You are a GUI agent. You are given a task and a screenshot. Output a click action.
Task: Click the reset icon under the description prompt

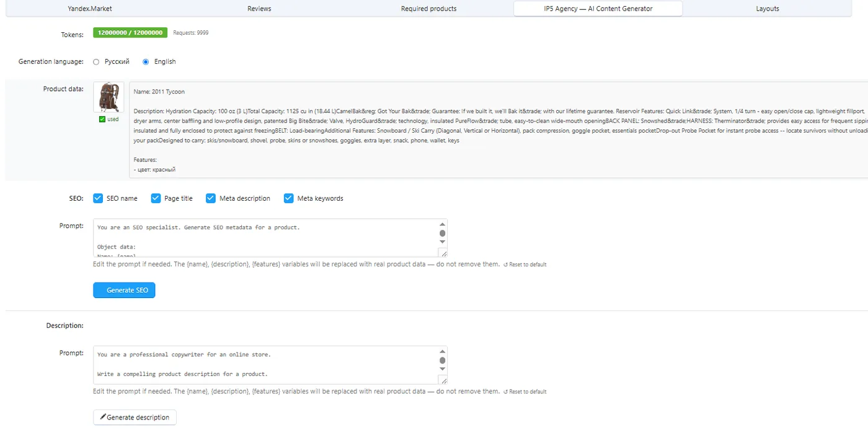coord(505,392)
